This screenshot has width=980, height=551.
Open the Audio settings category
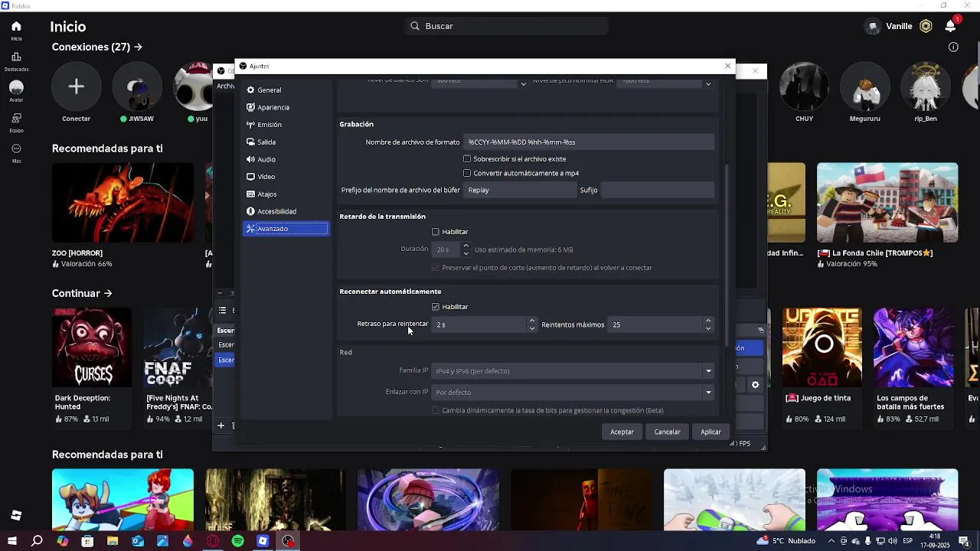286,159
